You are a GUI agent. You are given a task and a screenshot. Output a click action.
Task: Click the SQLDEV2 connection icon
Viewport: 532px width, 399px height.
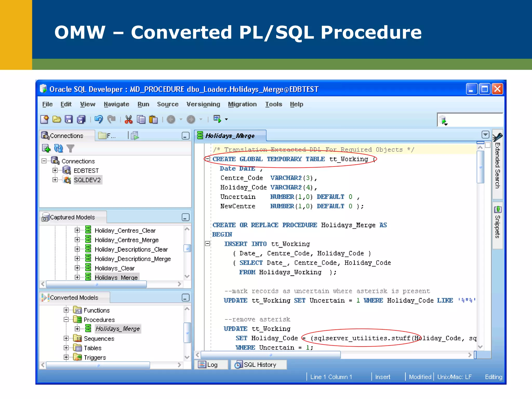[x=67, y=180]
